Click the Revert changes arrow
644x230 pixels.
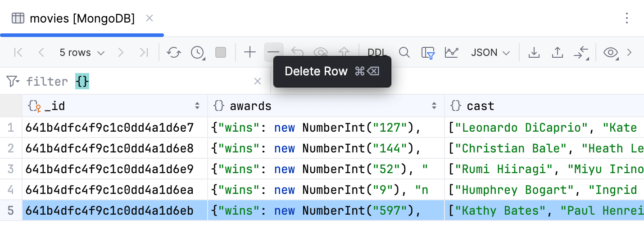(x=297, y=52)
